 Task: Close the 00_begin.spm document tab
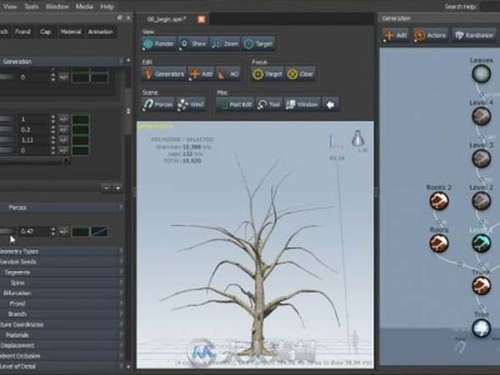[x=201, y=19]
